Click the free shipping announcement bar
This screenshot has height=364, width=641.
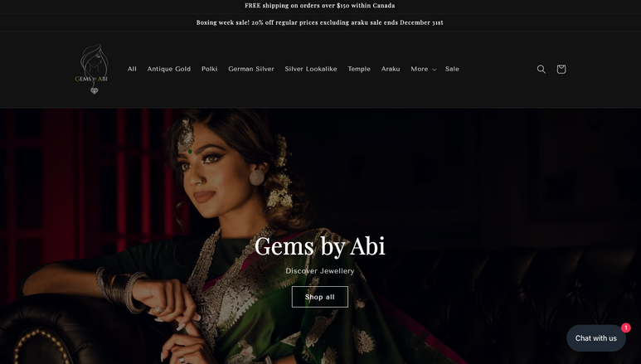click(x=320, y=6)
